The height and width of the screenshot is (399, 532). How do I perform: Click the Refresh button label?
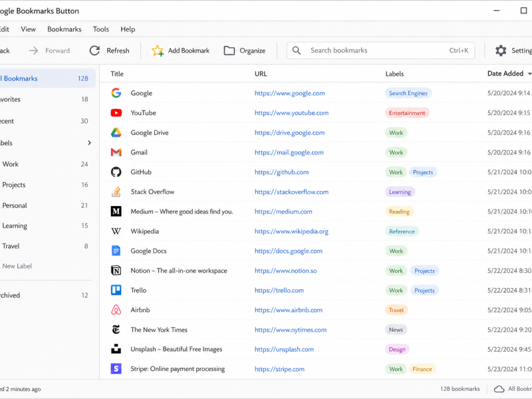(118, 51)
